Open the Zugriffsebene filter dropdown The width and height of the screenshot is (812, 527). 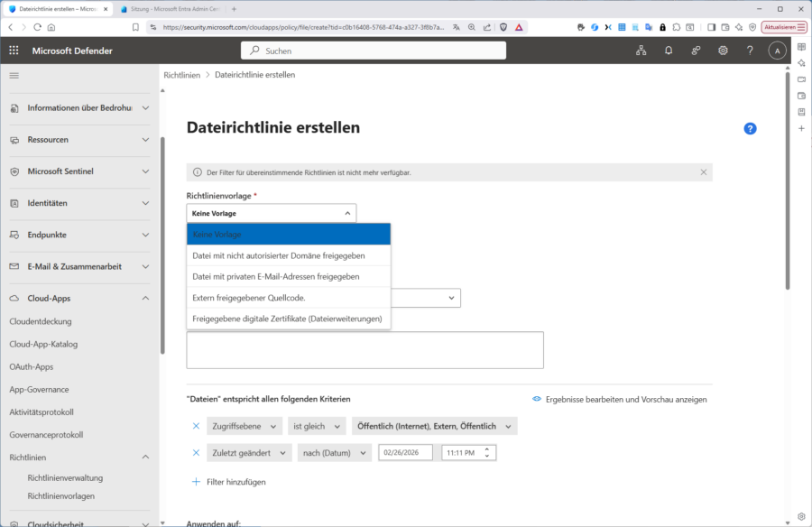245,425
